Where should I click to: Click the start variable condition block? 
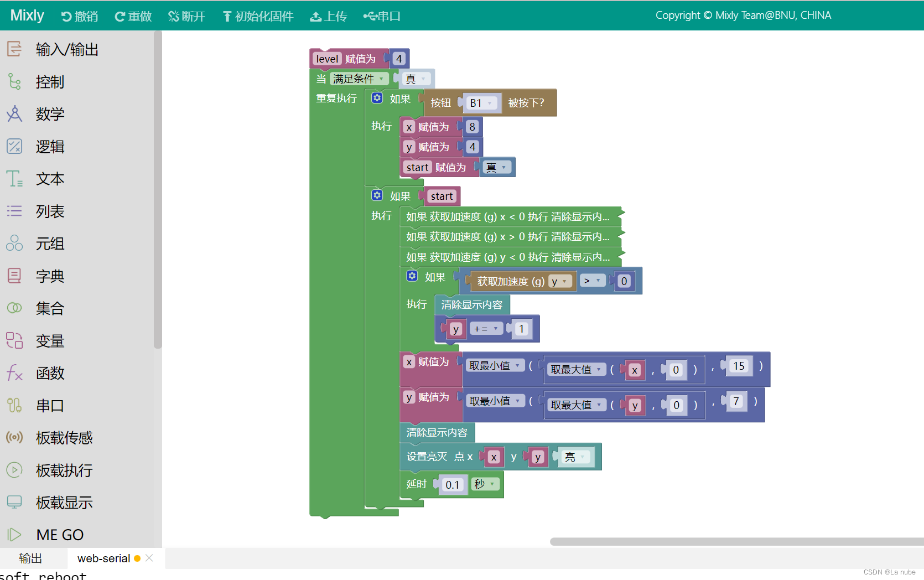click(442, 196)
